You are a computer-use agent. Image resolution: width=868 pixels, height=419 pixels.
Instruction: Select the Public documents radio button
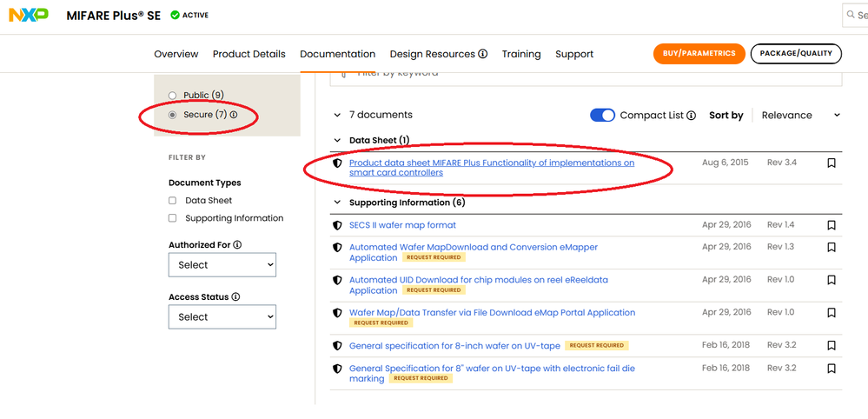173,96
